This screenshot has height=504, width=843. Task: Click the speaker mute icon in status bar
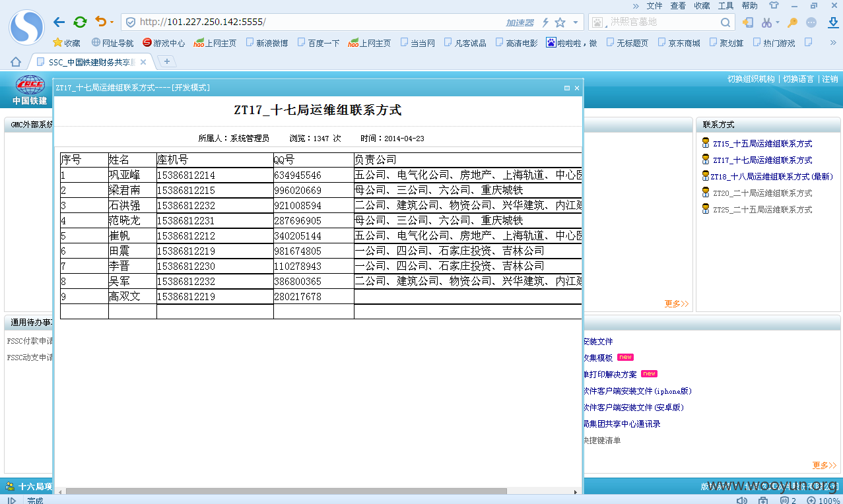pyautogui.click(x=742, y=500)
